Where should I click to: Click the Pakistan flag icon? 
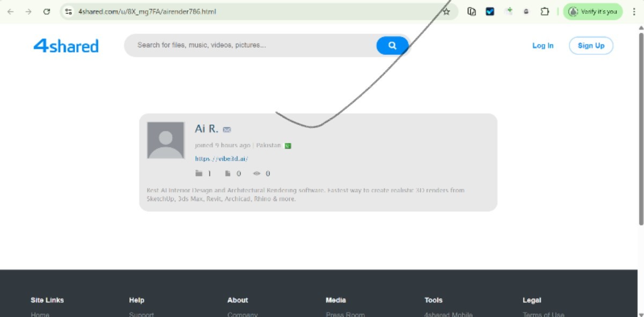point(288,146)
